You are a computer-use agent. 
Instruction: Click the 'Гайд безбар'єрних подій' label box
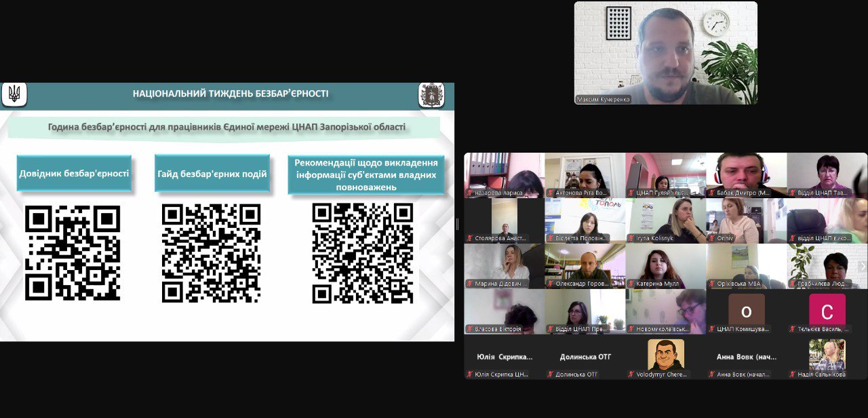pyautogui.click(x=212, y=174)
